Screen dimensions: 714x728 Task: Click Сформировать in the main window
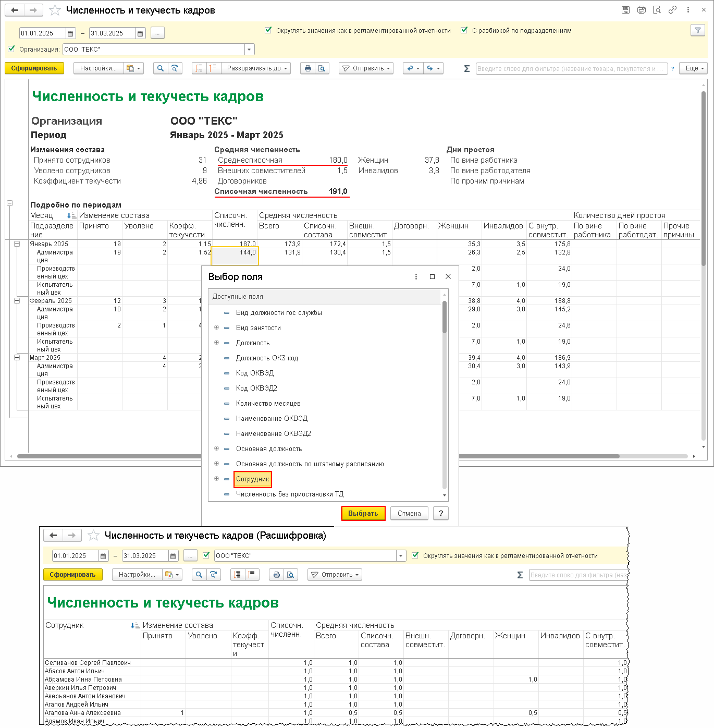click(34, 68)
